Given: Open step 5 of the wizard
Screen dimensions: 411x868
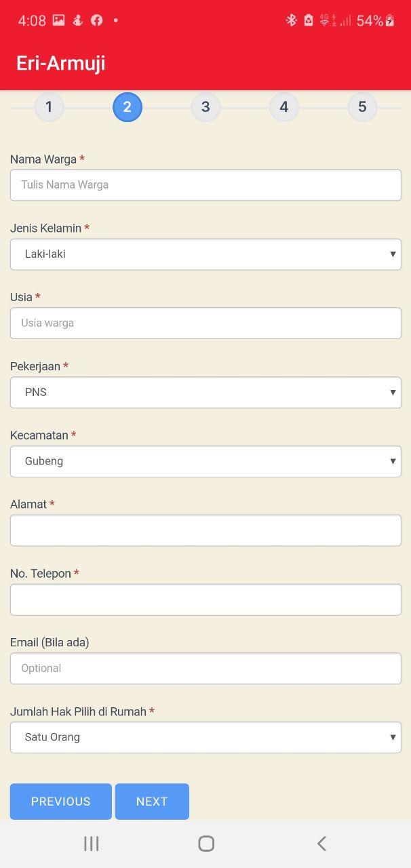Looking at the screenshot, I should pos(362,106).
